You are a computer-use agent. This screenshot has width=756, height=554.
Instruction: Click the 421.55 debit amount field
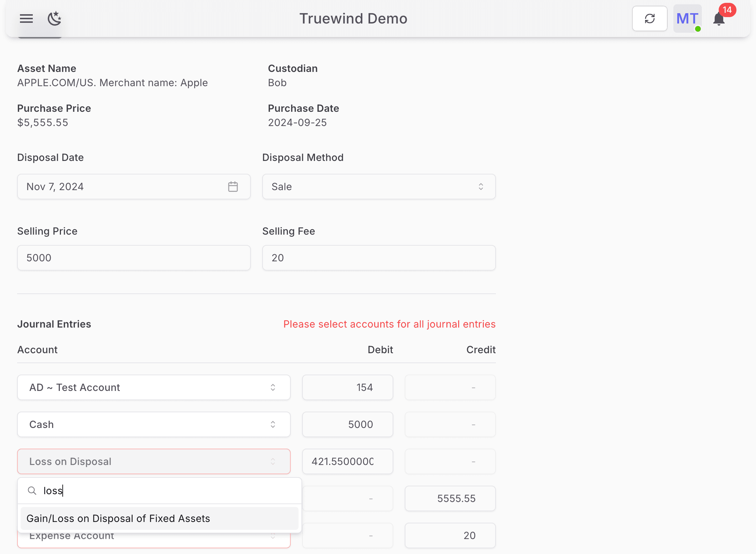coord(347,461)
